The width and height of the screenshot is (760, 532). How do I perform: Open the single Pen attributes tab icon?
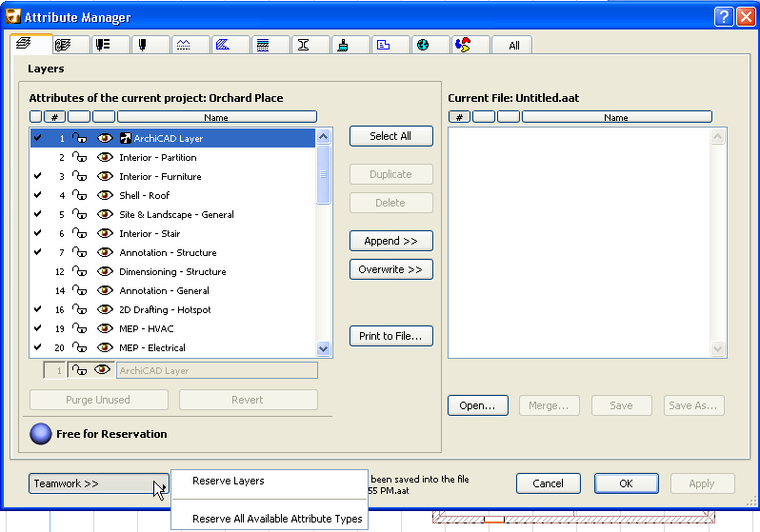143,45
